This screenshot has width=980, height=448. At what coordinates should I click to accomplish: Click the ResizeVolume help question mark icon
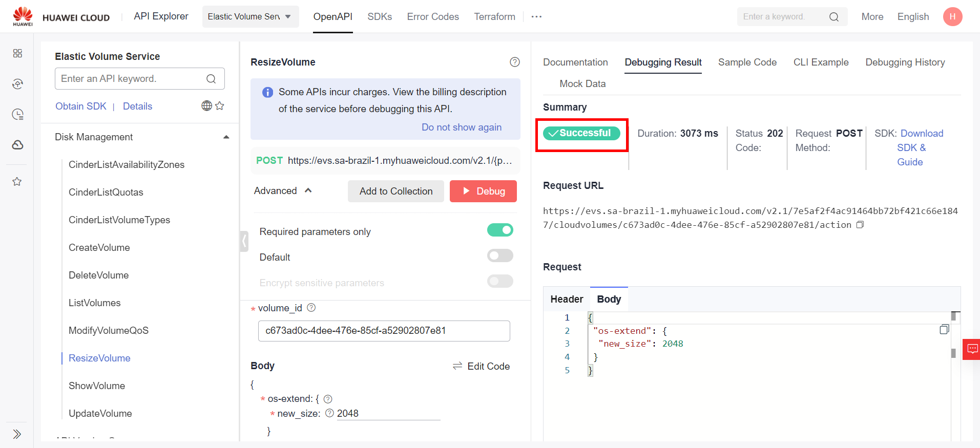pyautogui.click(x=514, y=62)
